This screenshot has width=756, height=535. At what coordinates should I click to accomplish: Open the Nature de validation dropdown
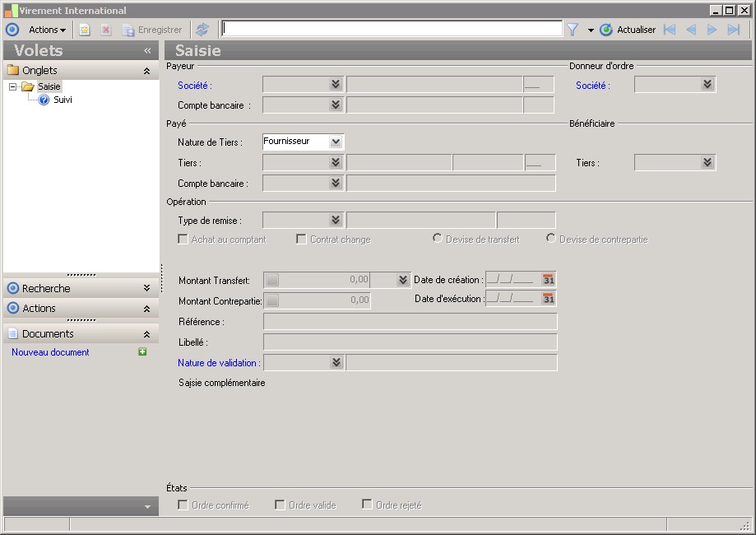pyautogui.click(x=336, y=362)
